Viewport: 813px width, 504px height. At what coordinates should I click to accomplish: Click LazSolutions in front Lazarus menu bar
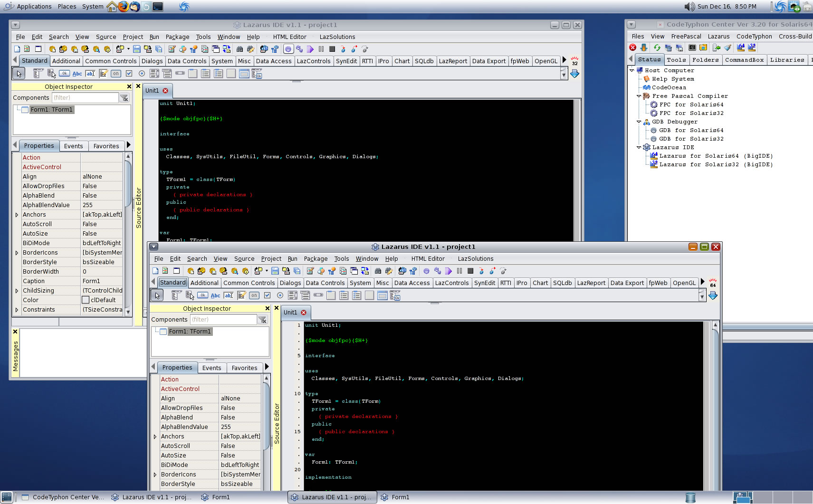point(475,258)
